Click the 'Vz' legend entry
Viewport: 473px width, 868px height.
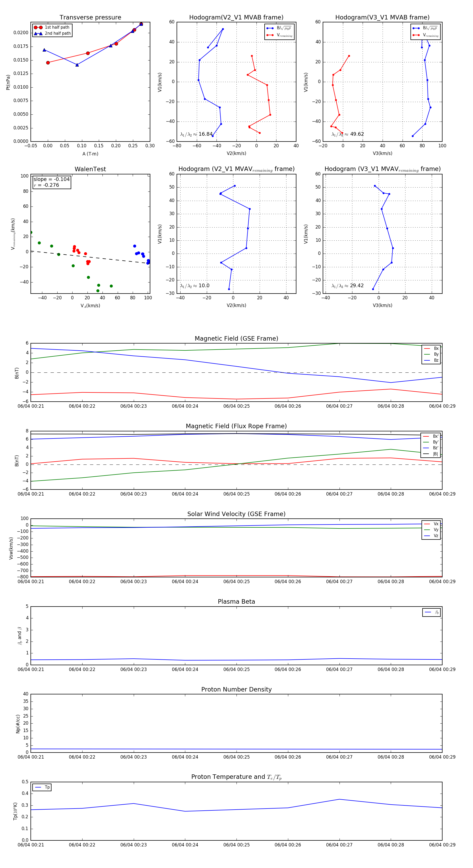pyautogui.click(x=431, y=536)
